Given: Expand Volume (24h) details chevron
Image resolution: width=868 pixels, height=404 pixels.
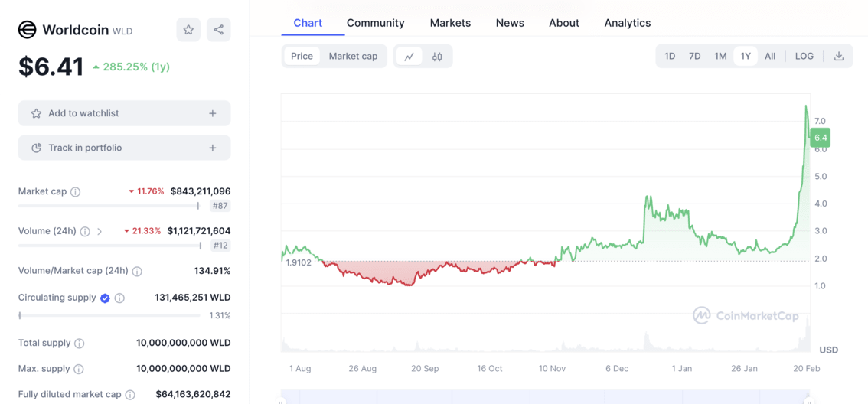Looking at the screenshot, I should 100,231.
